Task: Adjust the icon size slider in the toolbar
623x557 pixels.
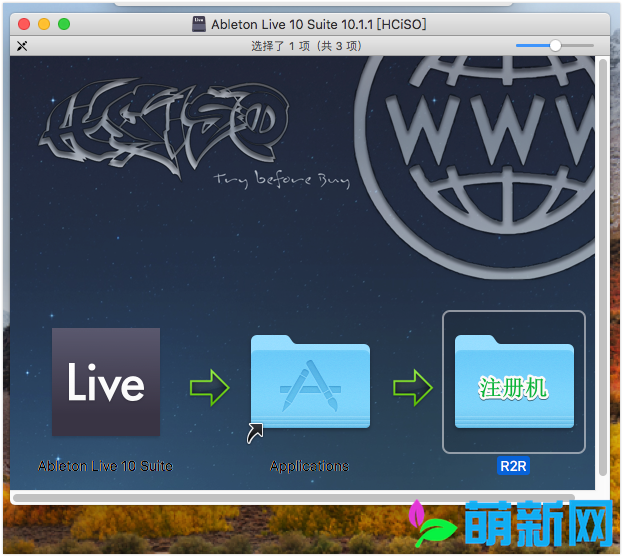Action: click(555, 46)
